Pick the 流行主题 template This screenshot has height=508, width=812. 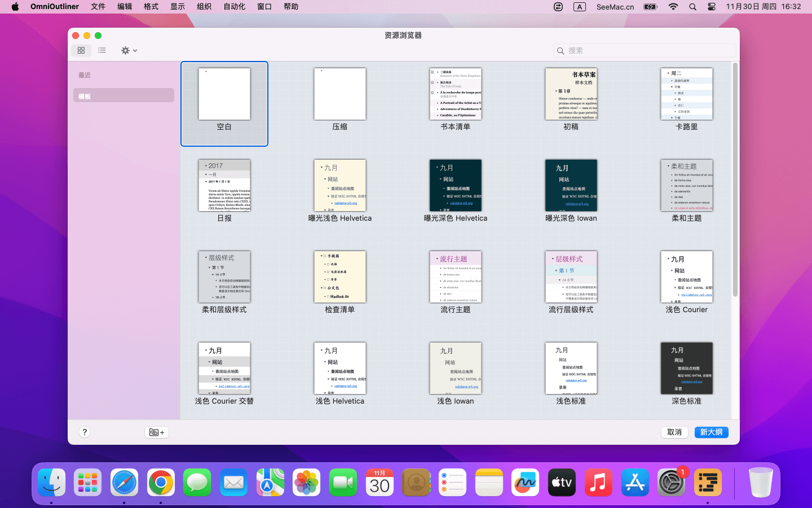(x=456, y=277)
